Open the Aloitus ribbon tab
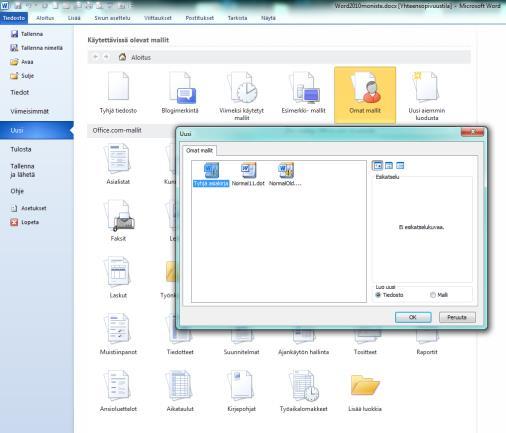The width and height of the screenshot is (506, 433). (x=45, y=18)
